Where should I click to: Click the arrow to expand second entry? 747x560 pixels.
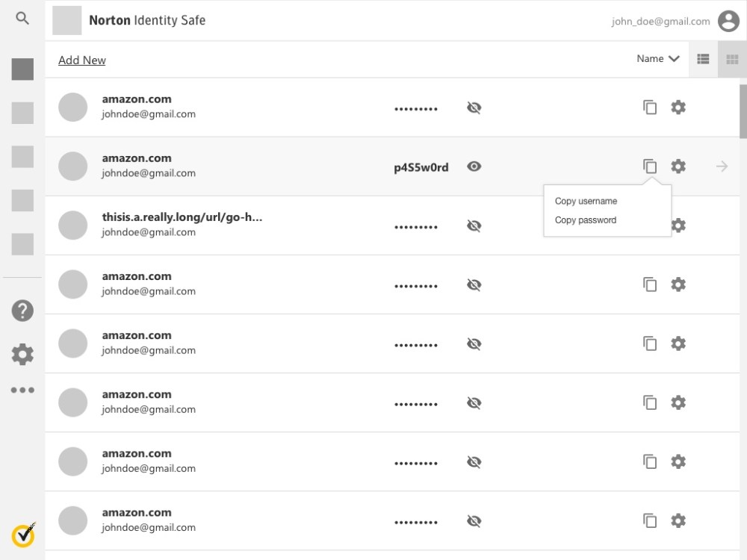722,167
